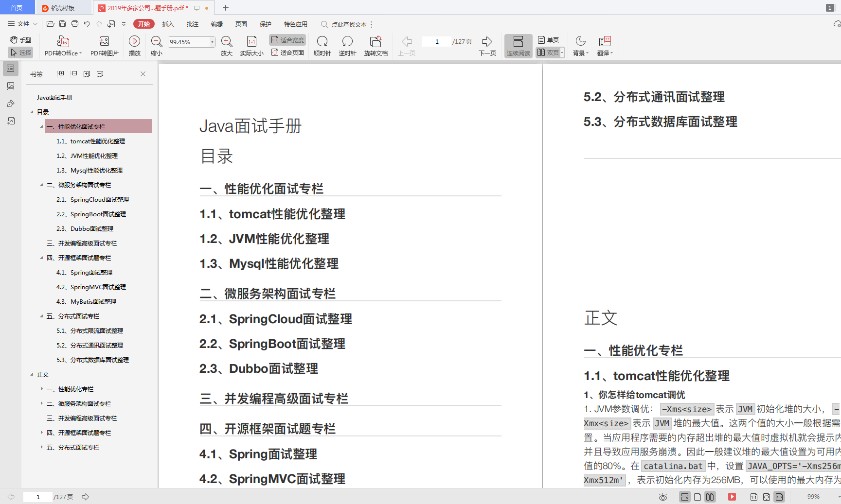
Task: Open the 特色应用 ribbon tab
Action: [x=296, y=24]
